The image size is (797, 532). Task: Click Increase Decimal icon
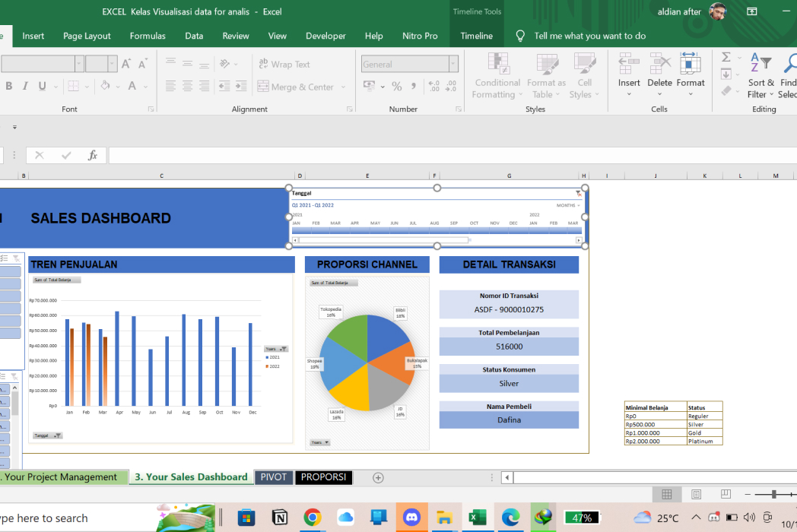(x=434, y=87)
